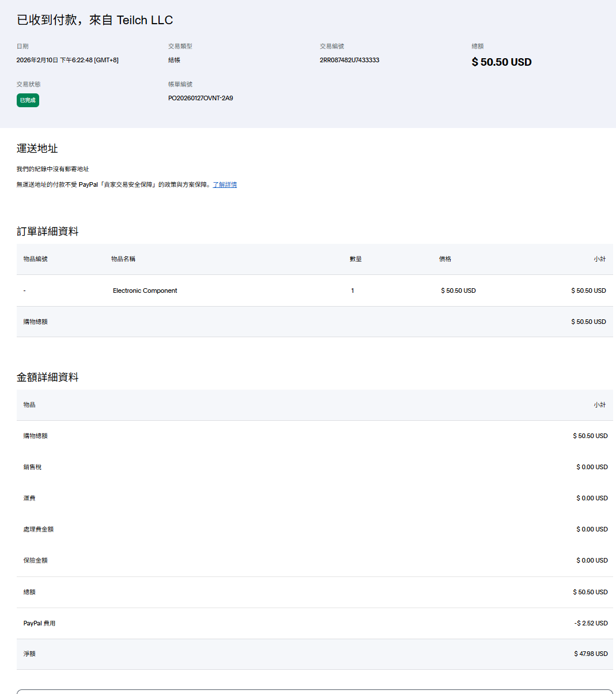Image resolution: width=616 pixels, height=694 pixels.
Task: Click the 銷售稅 row label
Action: (32, 467)
